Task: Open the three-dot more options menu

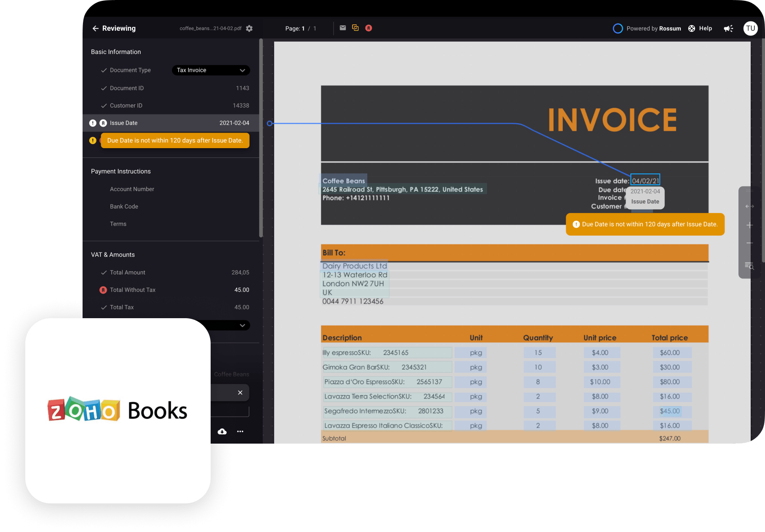Action: click(240, 431)
